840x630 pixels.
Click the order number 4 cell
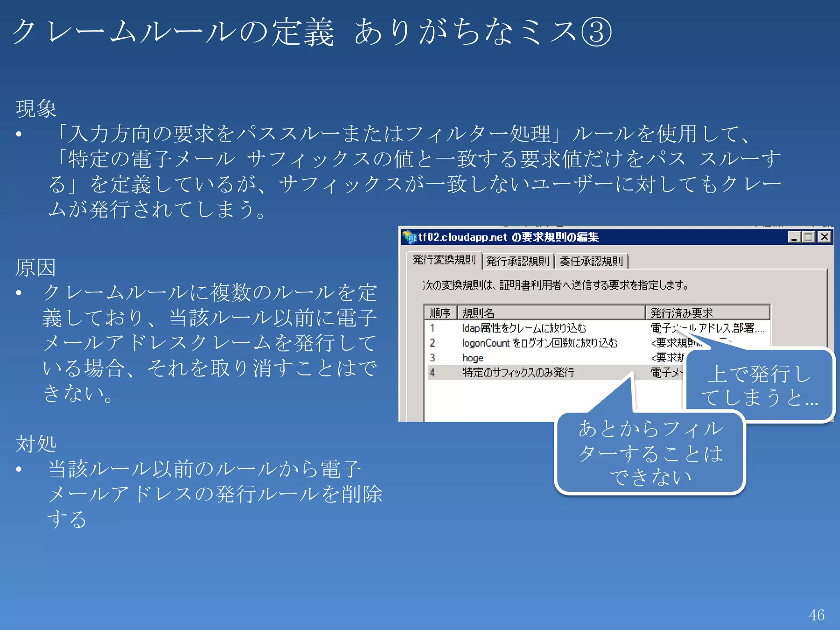[x=432, y=372]
